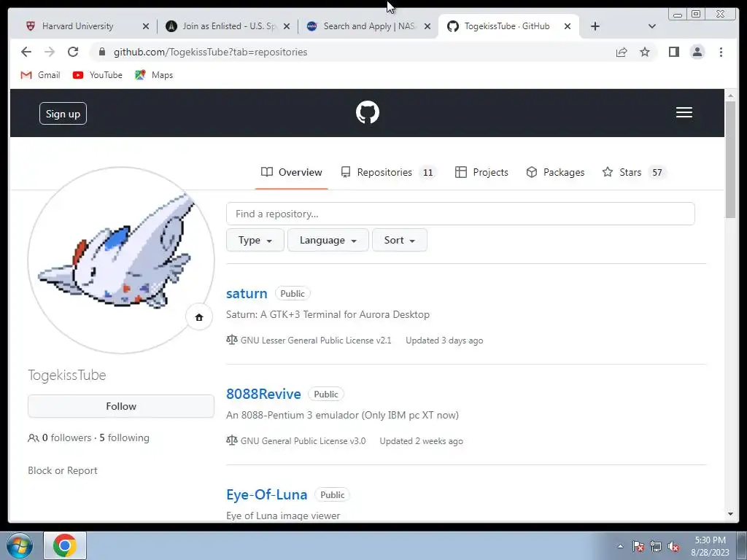This screenshot has width=747, height=560.
Task: Open the hamburger navigation menu
Action: [684, 112]
